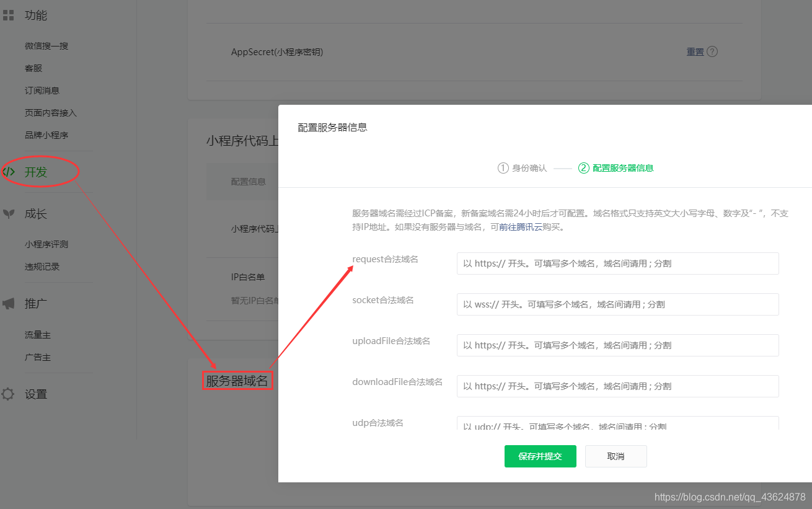Click the grid icon beside 功能

9,15
